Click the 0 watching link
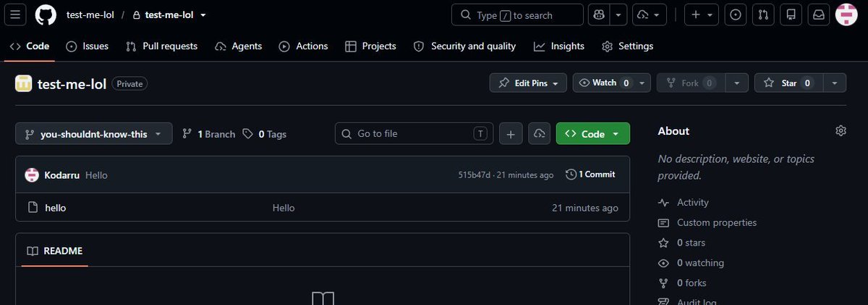The image size is (868, 305). [691, 263]
